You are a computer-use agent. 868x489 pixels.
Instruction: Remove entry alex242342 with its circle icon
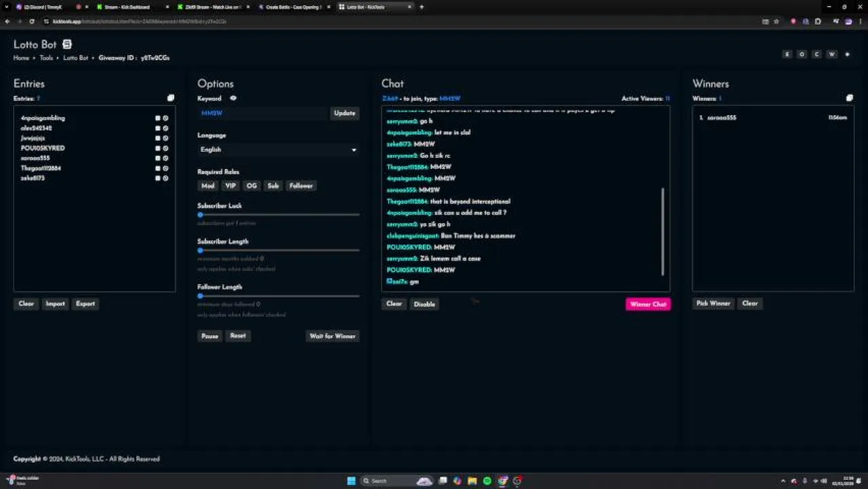pyautogui.click(x=165, y=128)
